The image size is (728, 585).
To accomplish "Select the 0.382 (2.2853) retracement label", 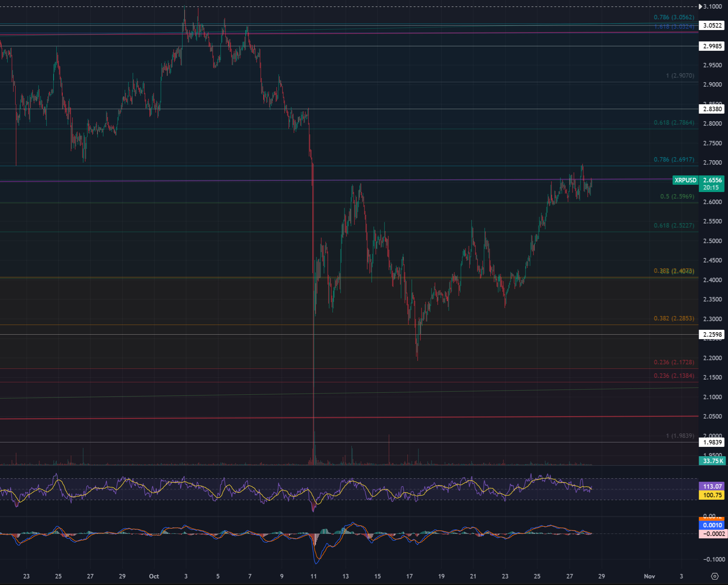I will click(674, 318).
